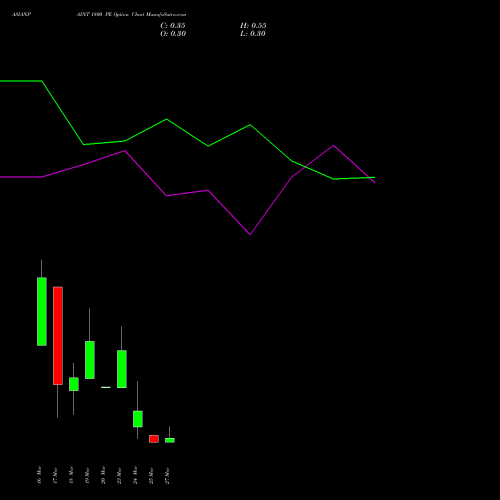This screenshot has height=500, width=500.
Task: Select the 27 Mar date label
Action: pos(167,475)
